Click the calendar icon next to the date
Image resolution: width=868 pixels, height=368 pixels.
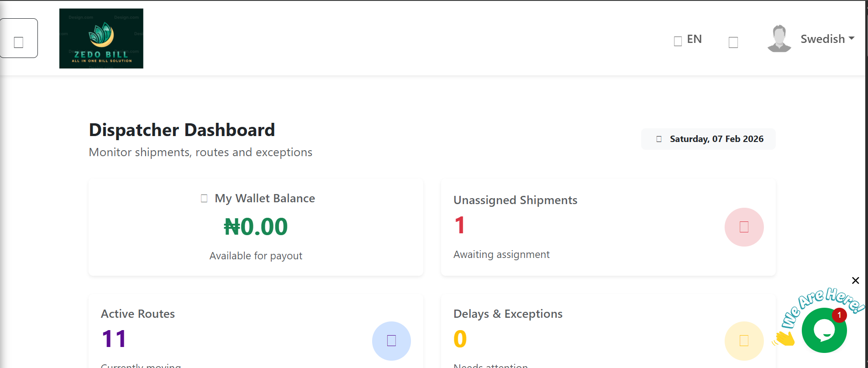(659, 138)
